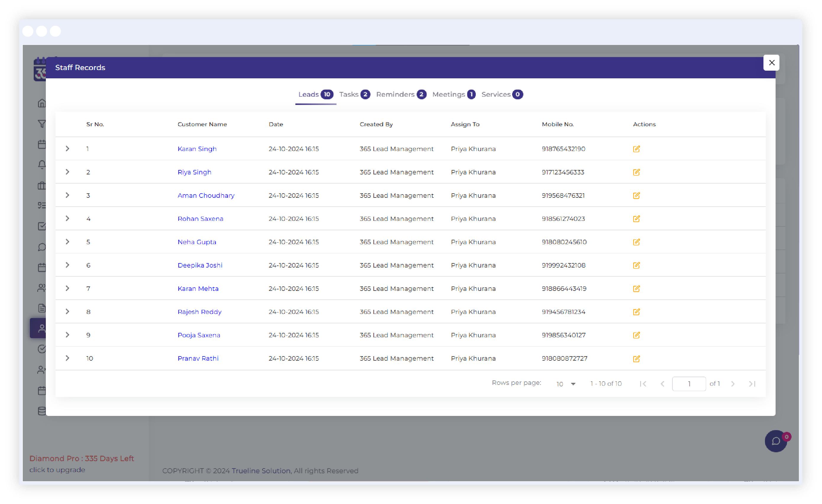This screenshot has width=822, height=504.
Task: Go to the previous page
Action: click(663, 384)
